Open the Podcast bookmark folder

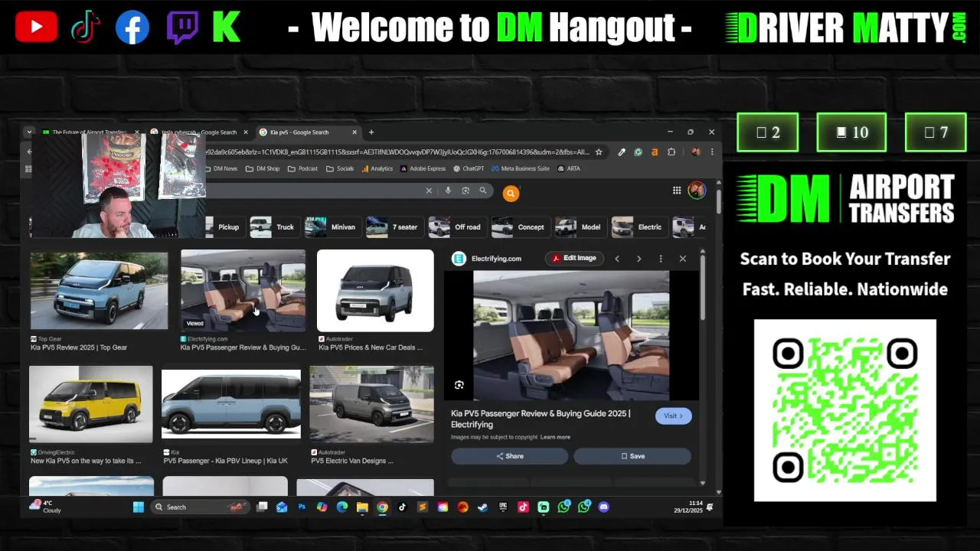[302, 168]
